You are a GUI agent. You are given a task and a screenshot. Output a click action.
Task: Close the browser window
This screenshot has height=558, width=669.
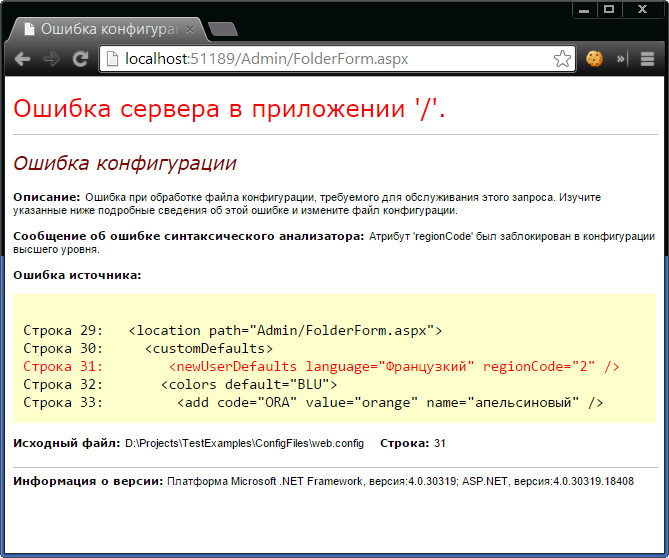pos(643,10)
